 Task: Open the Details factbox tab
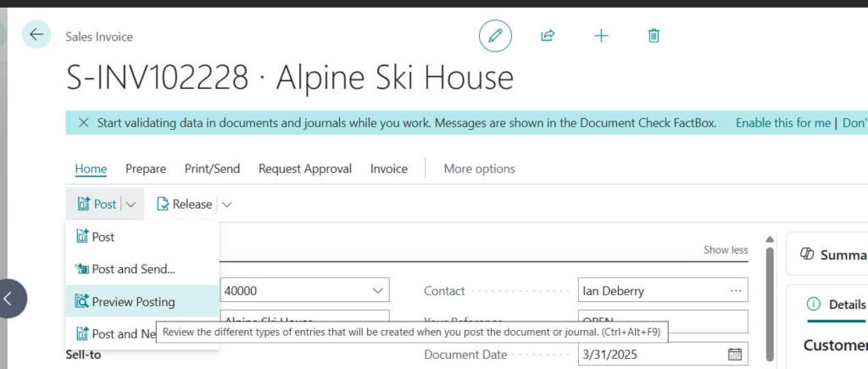pos(836,305)
